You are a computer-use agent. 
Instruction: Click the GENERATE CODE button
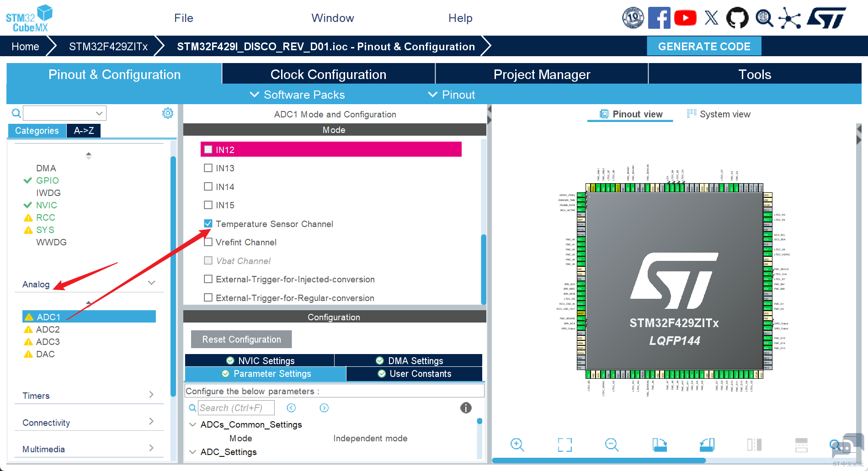point(703,47)
